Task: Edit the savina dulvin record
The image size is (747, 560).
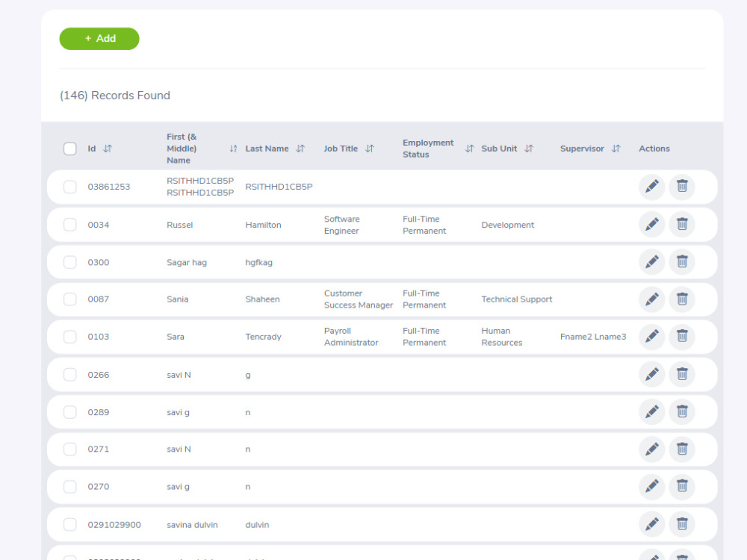Action: pyautogui.click(x=651, y=524)
